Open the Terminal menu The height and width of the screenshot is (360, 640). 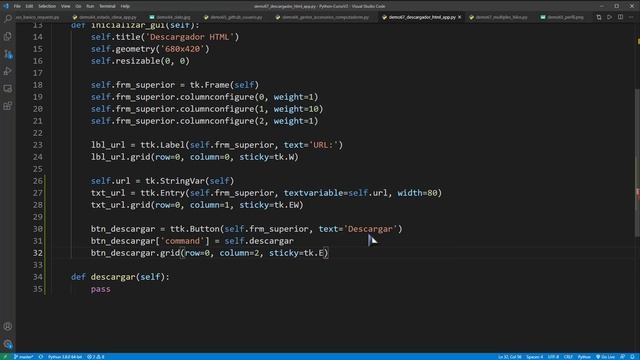click(x=107, y=6)
